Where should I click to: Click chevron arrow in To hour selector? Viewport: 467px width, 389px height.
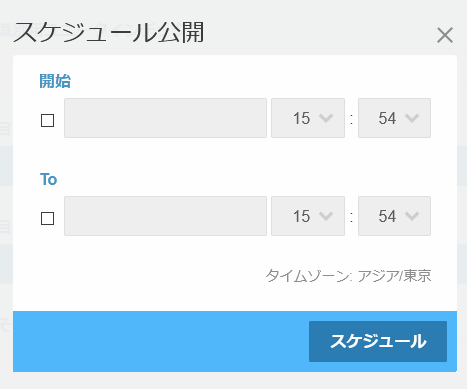pos(326,216)
